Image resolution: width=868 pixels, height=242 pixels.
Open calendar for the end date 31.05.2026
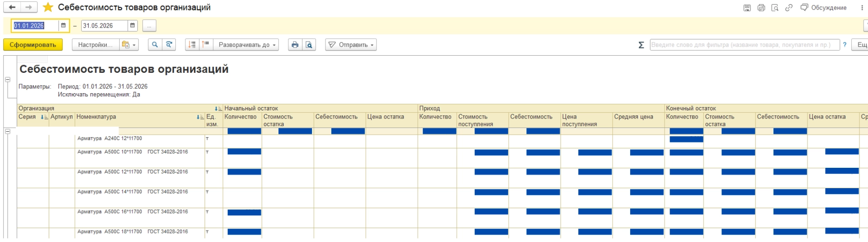click(132, 26)
